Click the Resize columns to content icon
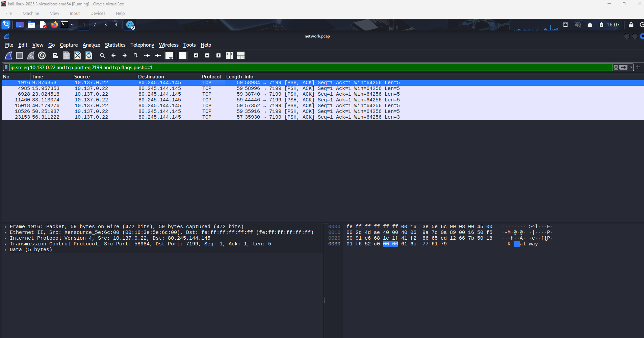This screenshot has width=644, height=338. pos(230,55)
